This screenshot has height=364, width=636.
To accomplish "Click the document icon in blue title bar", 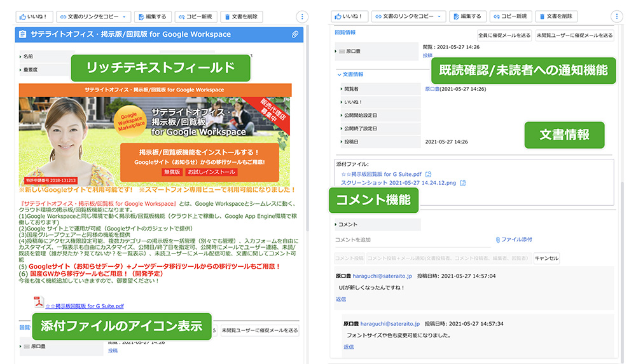I will point(23,34).
